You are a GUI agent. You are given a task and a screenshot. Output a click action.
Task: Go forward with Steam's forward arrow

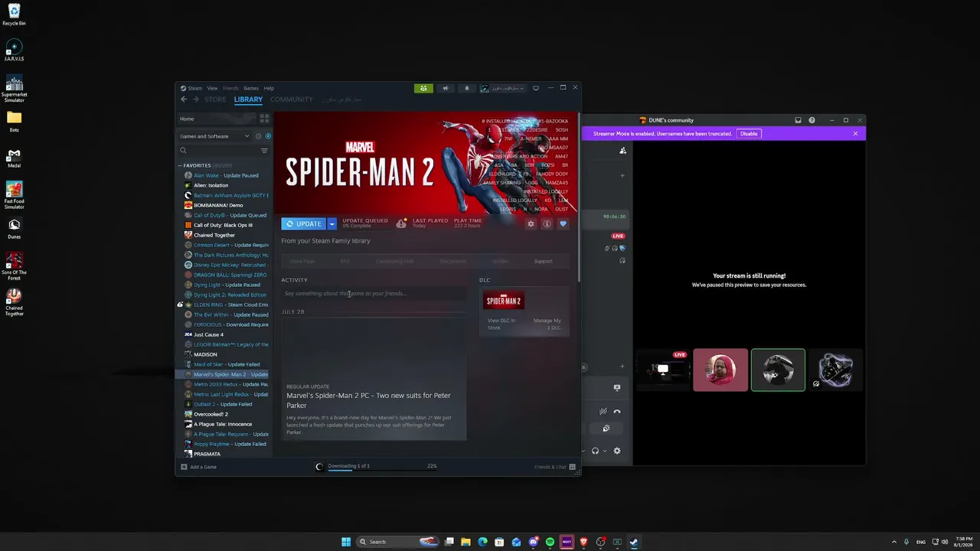(196, 99)
